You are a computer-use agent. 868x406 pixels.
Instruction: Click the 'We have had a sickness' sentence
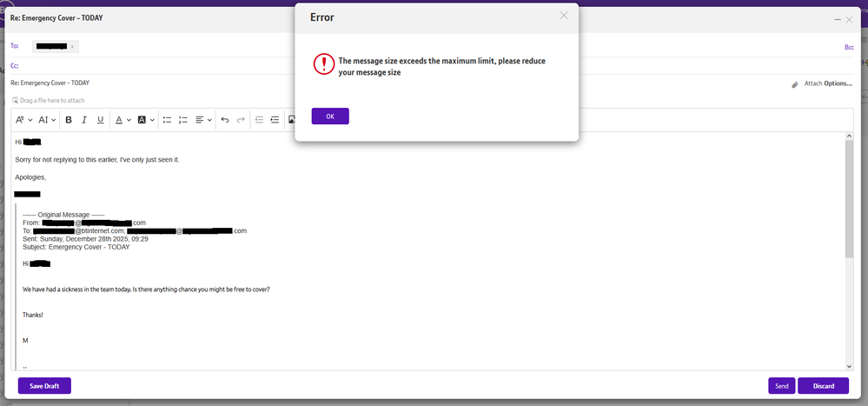pyautogui.click(x=146, y=290)
